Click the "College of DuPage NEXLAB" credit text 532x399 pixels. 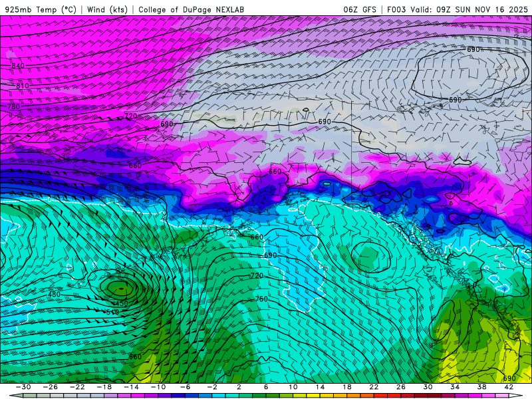191,9
